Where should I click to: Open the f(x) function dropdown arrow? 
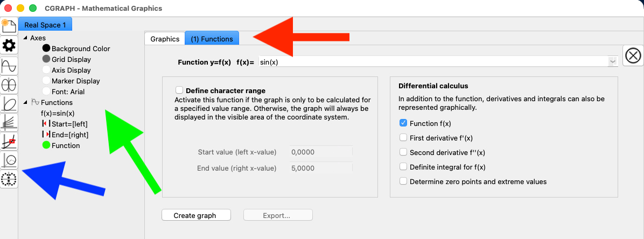click(612, 62)
